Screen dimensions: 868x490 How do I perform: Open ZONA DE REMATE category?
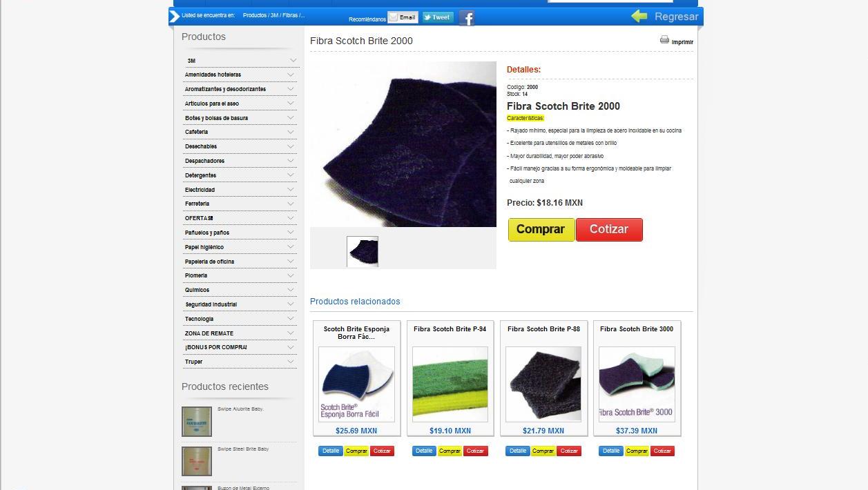click(x=209, y=333)
